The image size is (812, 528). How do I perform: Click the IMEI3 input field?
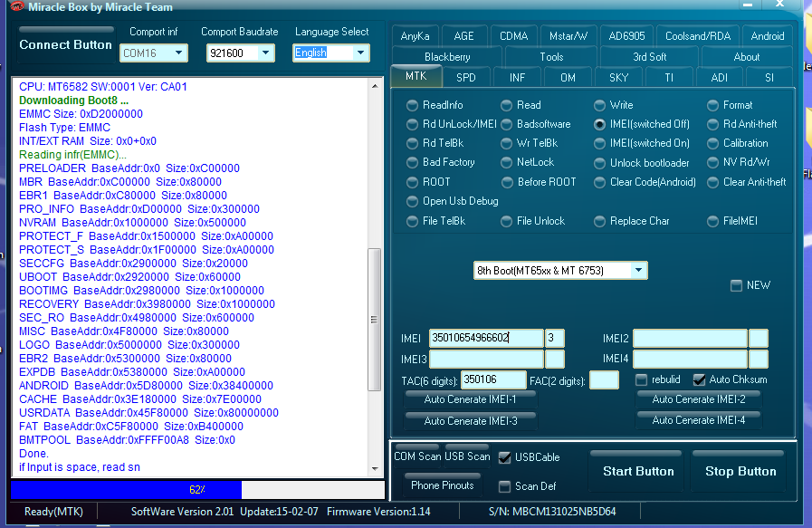point(486,359)
